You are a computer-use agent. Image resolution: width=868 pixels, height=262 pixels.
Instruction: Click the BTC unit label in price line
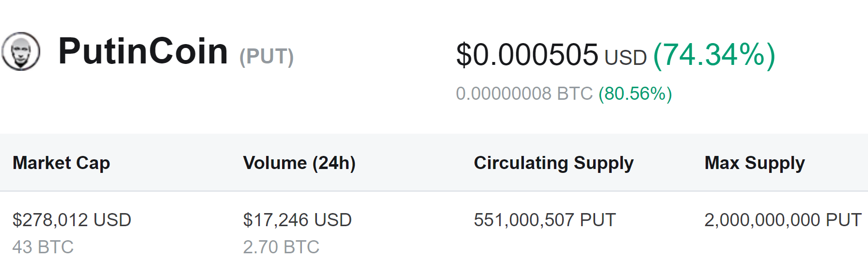(575, 93)
